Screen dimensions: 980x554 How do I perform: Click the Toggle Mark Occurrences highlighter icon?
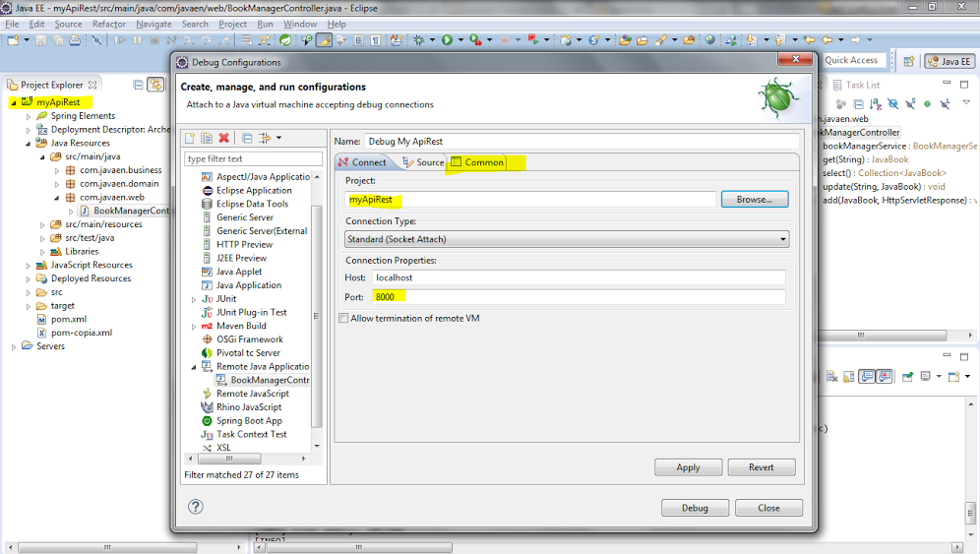coord(324,40)
